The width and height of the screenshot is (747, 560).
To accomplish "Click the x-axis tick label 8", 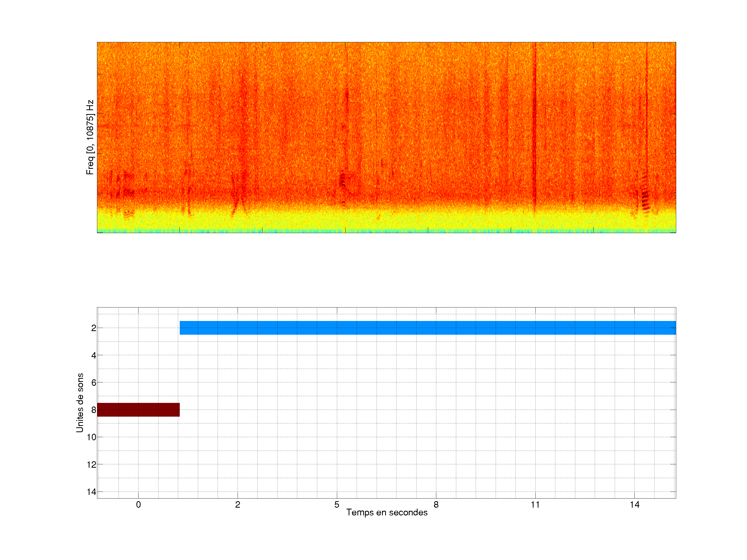I will click(436, 505).
